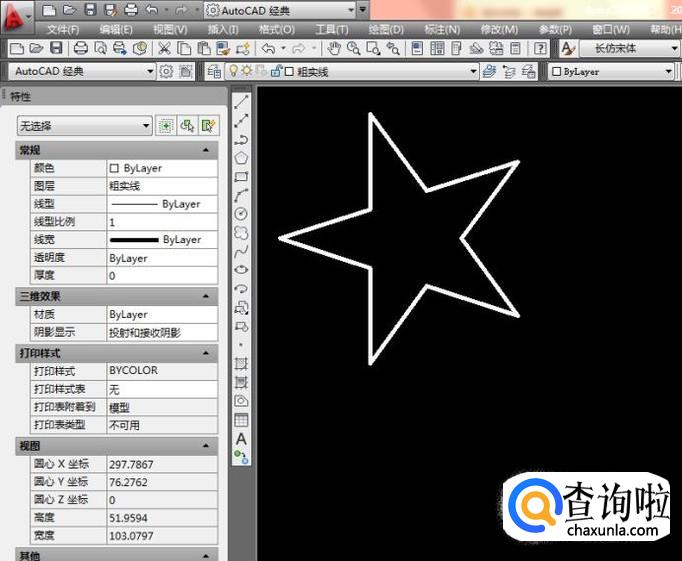Select the Revision Cloud tool
The width and height of the screenshot is (682, 561).
pyautogui.click(x=241, y=233)
